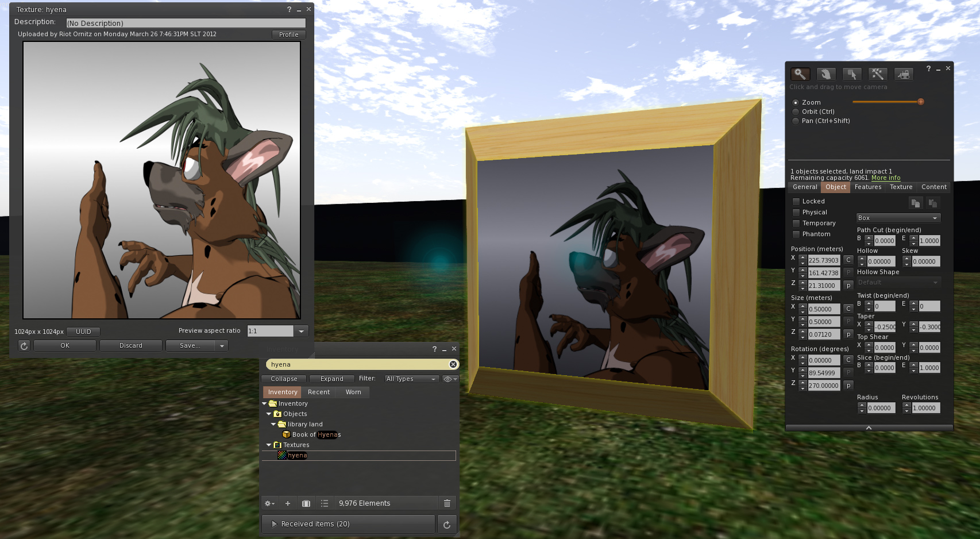Select the Focus (zoom camera) tool
The image size is (980, 539).
point(800,74)
